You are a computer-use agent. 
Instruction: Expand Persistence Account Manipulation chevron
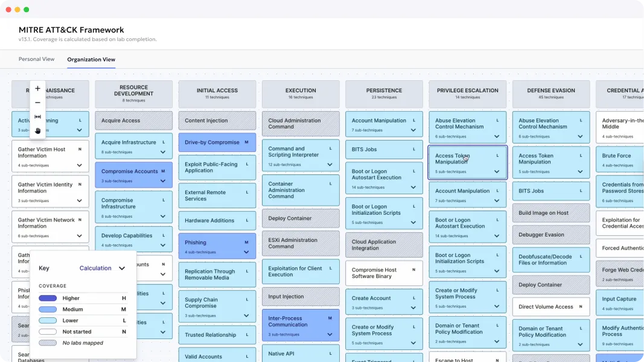tap(413, 130)
